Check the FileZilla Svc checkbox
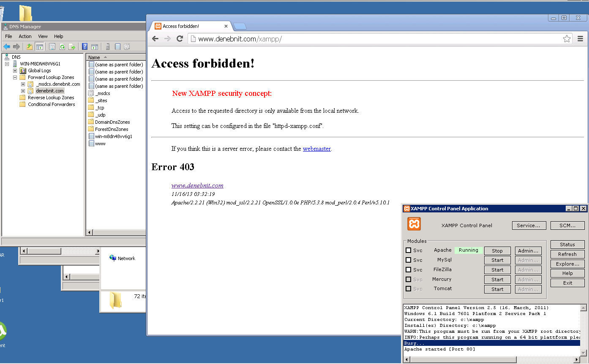Image resolution: width=589 pixels, height=364 pixels. [x=408, y=270]
